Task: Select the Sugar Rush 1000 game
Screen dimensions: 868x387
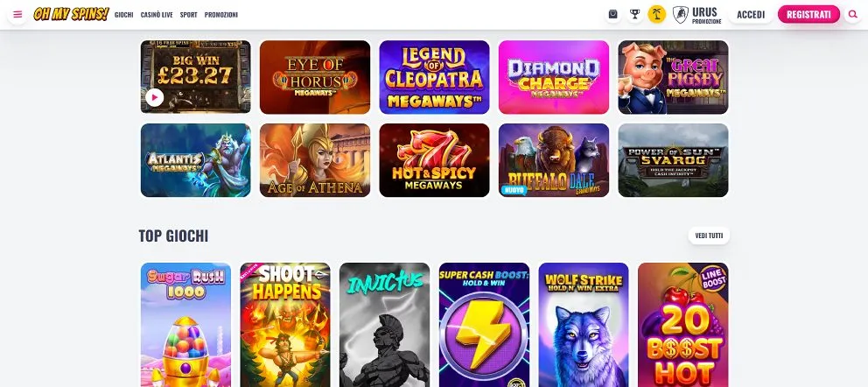Action: click(185, 325)
